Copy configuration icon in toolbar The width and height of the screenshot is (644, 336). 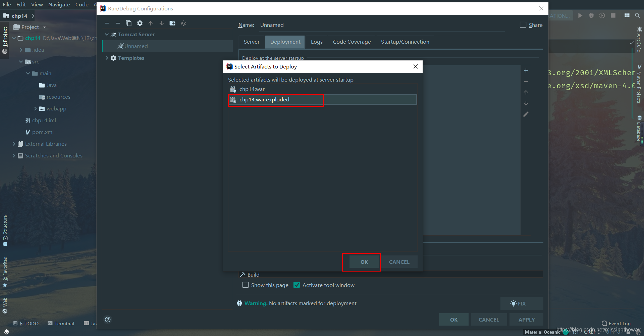(x=128, y=23)
